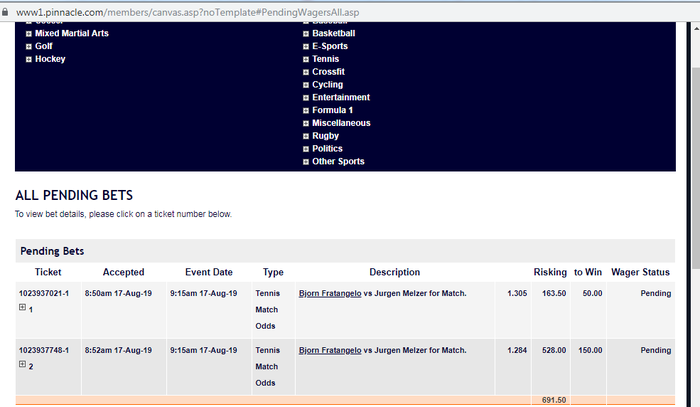Expand the Politics plus icon
Viewport: 700px width, 407px height.
[306, 150]
